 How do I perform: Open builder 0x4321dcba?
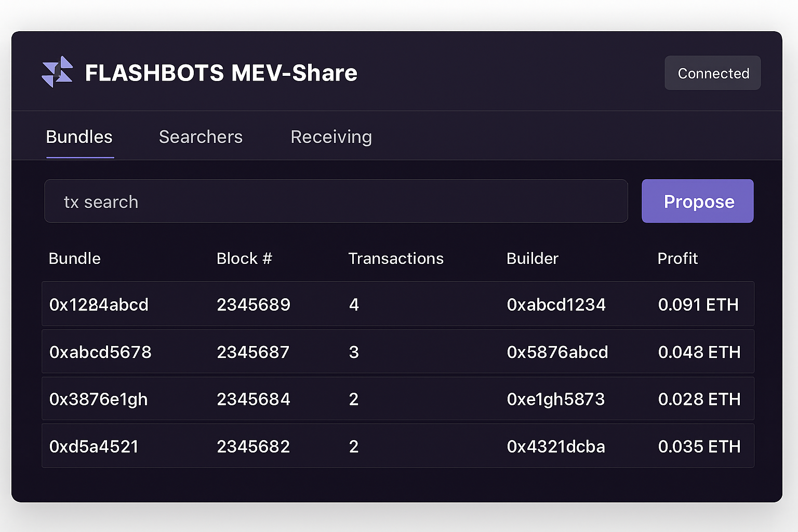point(556,446)
